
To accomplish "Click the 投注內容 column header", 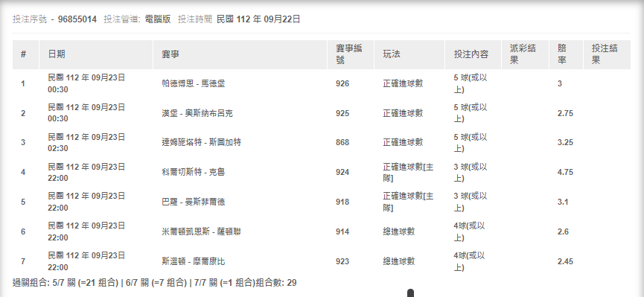I will click(x=471, y=54).
